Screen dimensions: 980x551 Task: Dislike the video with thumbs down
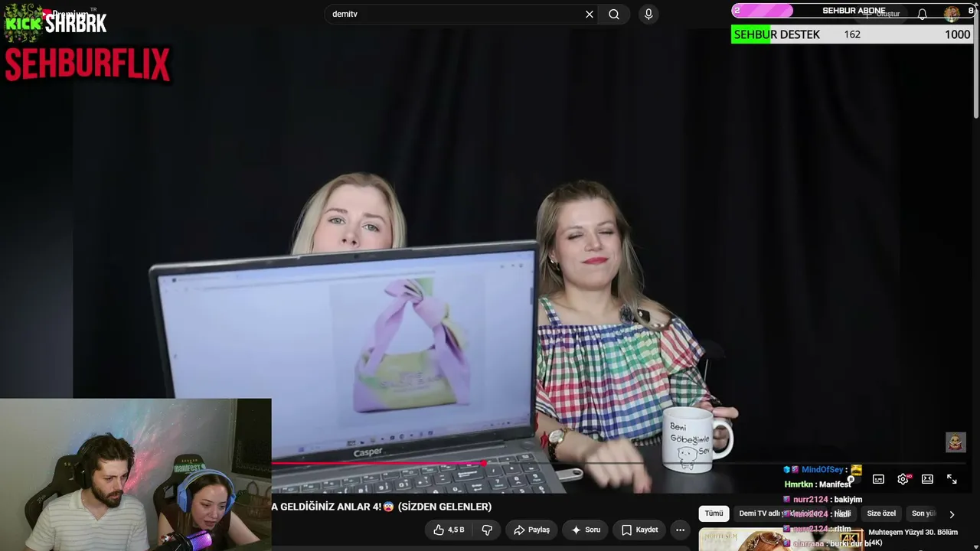tap(487, 530)
